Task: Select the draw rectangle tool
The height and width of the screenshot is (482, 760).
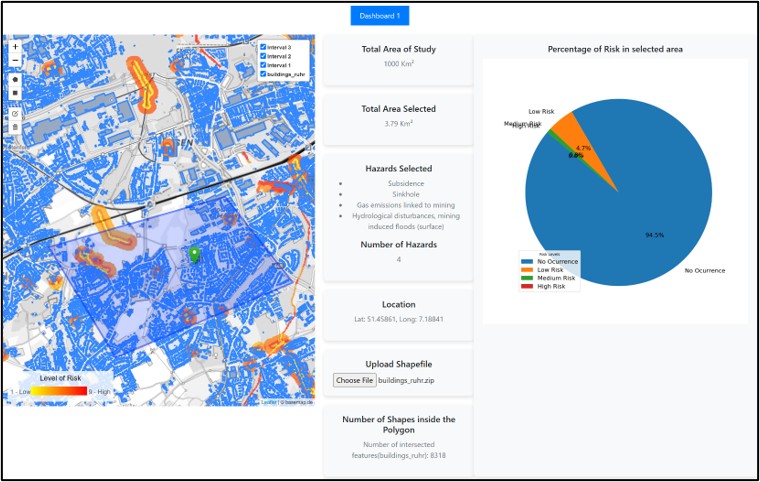Action: tap(15, 94)
